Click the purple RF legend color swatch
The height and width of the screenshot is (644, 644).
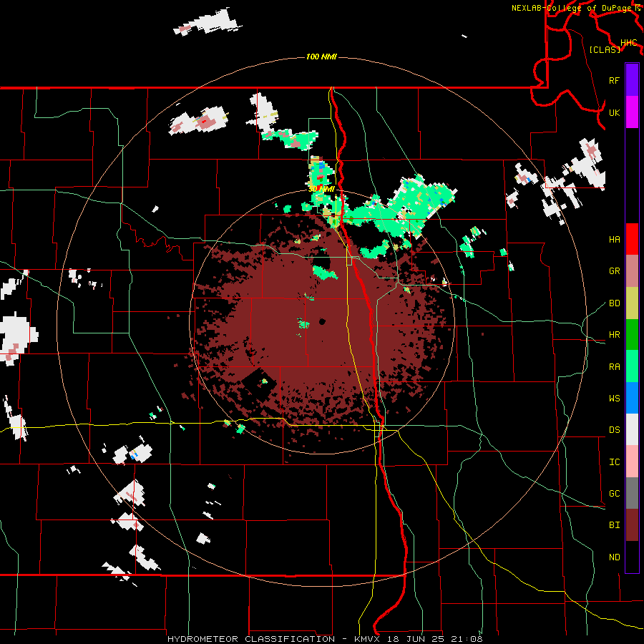tap(632, 80)
